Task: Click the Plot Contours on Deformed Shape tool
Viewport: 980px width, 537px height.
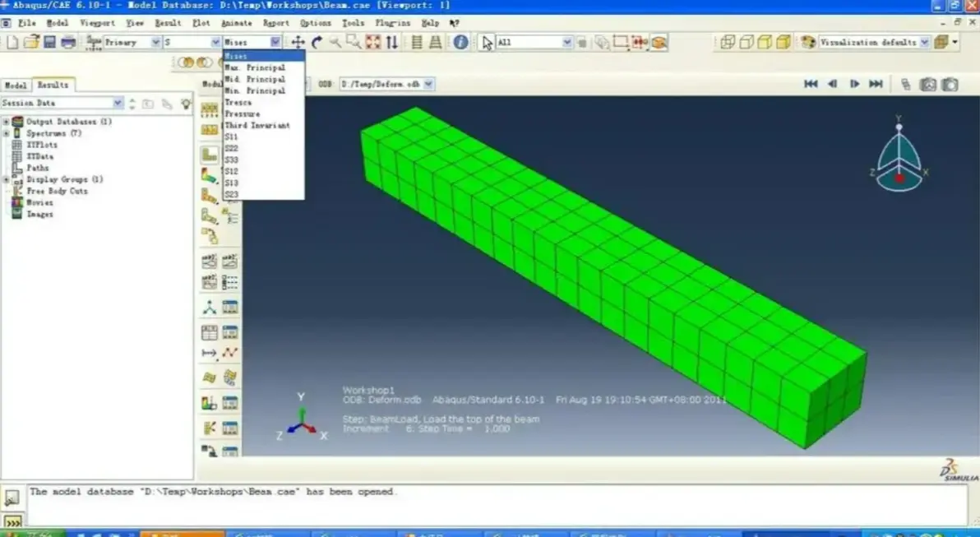Action: (x=210, y=176)
